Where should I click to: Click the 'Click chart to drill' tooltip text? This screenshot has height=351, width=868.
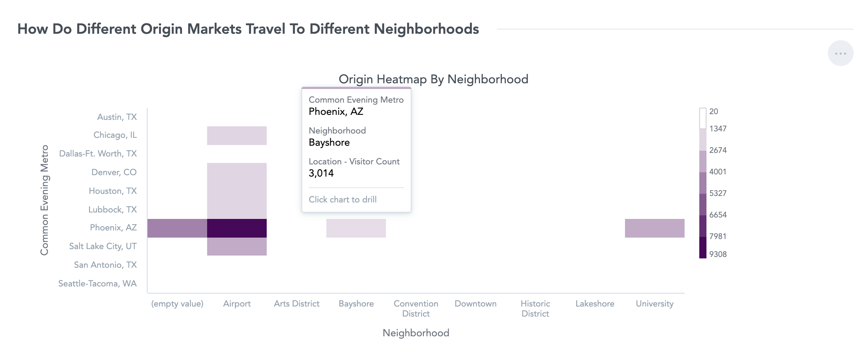coord(343,200)
